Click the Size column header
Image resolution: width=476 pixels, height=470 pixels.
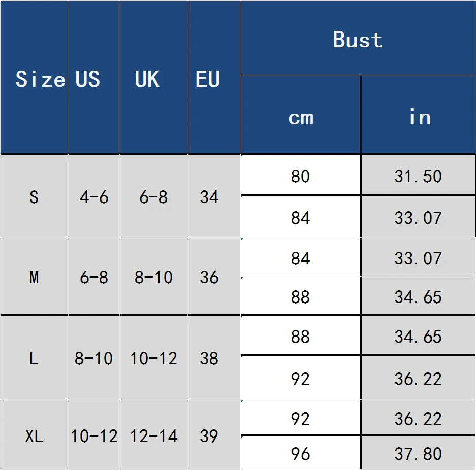click(x=34, y=77)
